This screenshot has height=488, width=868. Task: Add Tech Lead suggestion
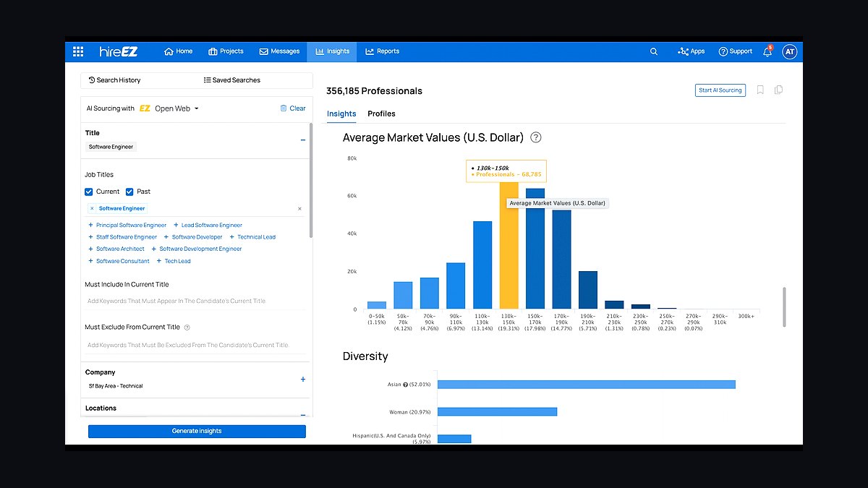[174, 261]
